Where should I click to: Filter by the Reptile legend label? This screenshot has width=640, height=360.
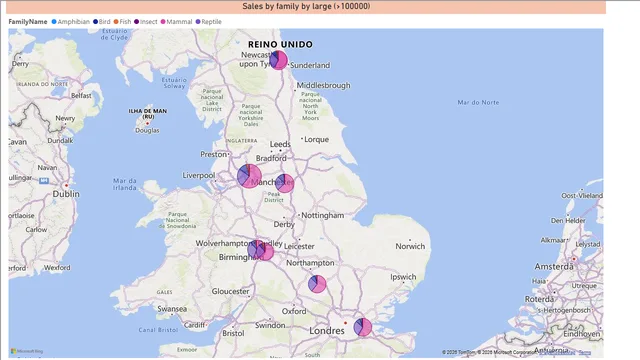pyautogui.click(x=211, y=22)
